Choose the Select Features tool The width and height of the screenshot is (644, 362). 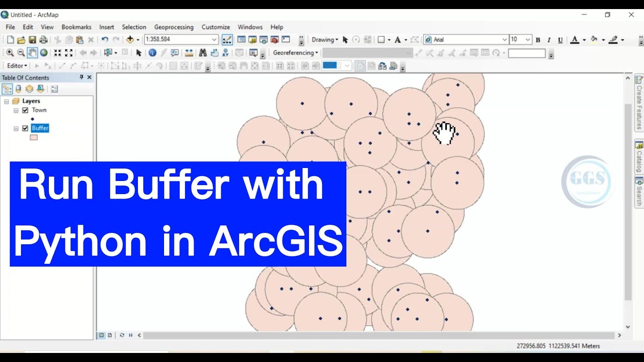point(108,53)
